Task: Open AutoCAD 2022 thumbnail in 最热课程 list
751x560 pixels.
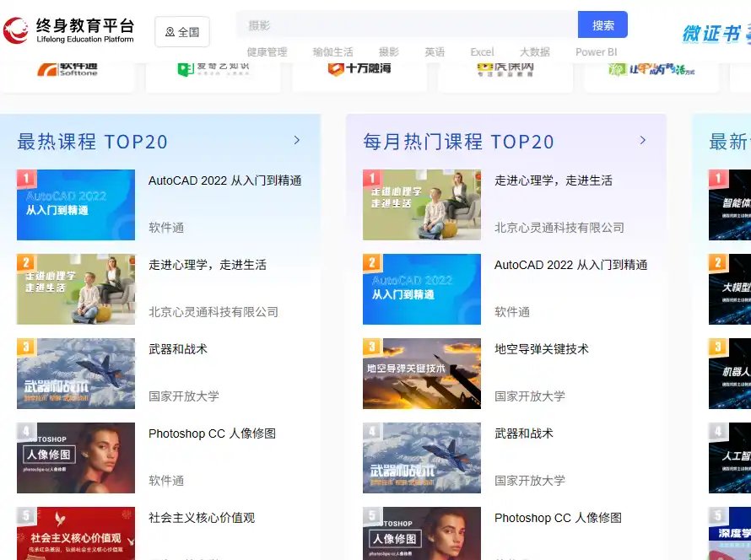Action: click(x=76, y=205)
